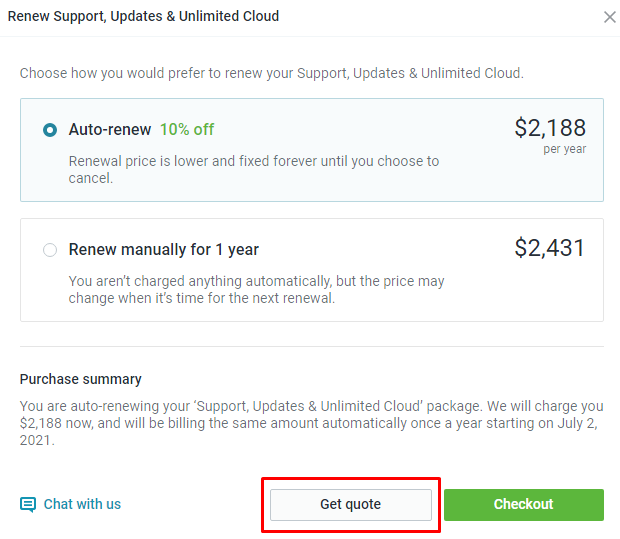Click the $2,188 auto-renew price

point(550,128)
